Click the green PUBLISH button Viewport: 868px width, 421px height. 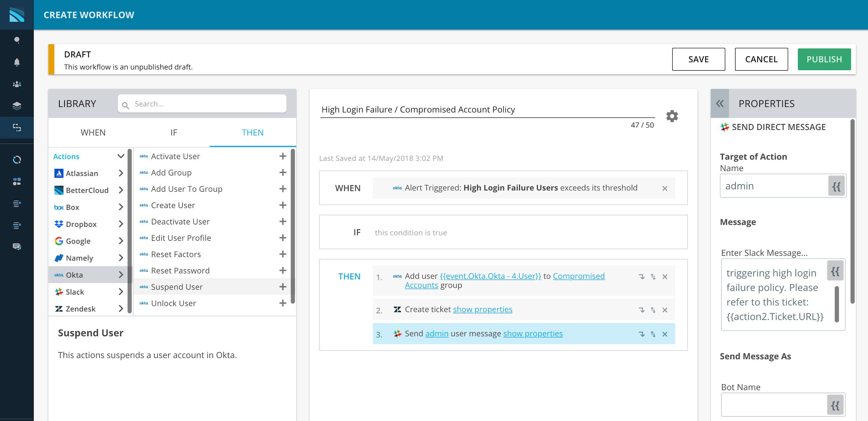(824, 59)
